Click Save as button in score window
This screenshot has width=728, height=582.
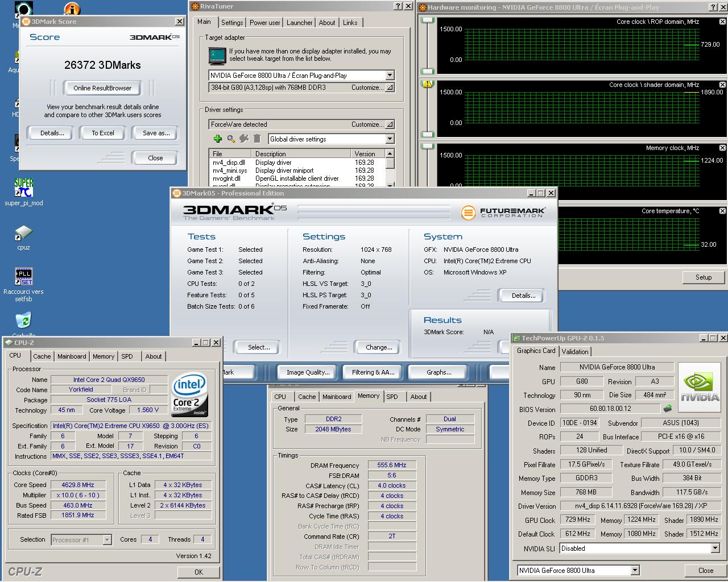[x=156, y=133]
